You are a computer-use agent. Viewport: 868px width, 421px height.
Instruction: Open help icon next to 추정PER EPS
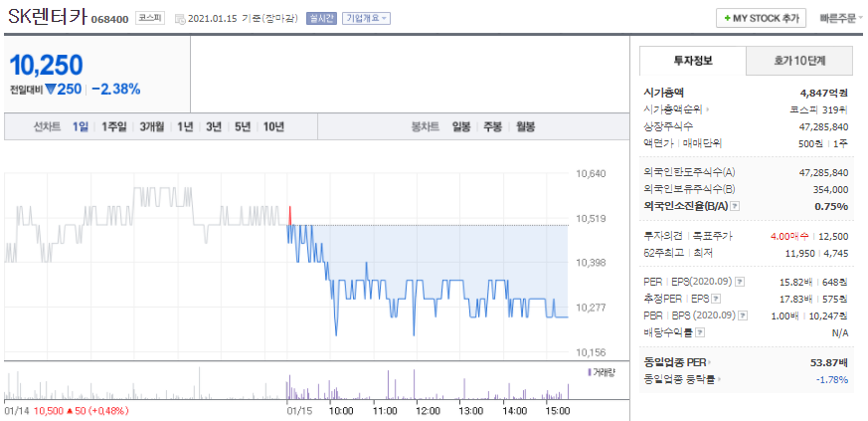tap(716, 300)
